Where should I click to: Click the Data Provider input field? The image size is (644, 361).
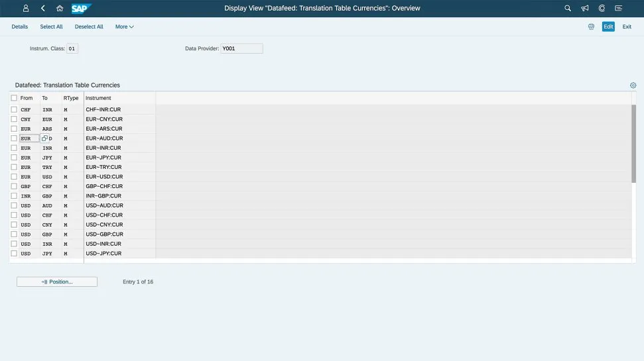click(242, 48)
